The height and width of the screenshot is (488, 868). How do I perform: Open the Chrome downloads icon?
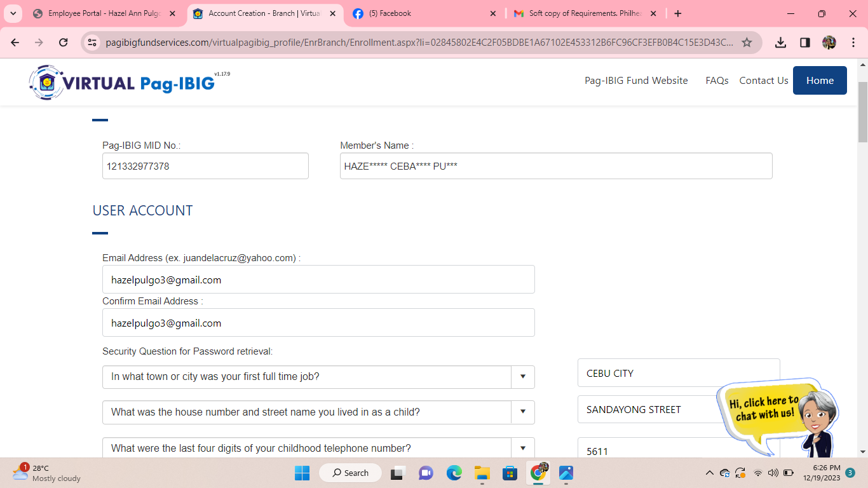click(x=781, y=43)
